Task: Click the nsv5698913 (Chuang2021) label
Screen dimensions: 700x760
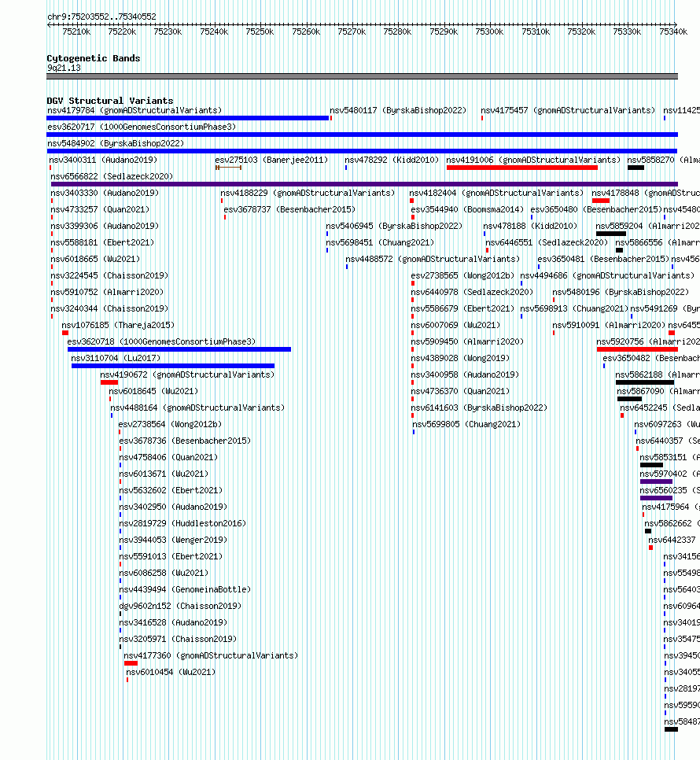Action: click(x=574, y=308)
